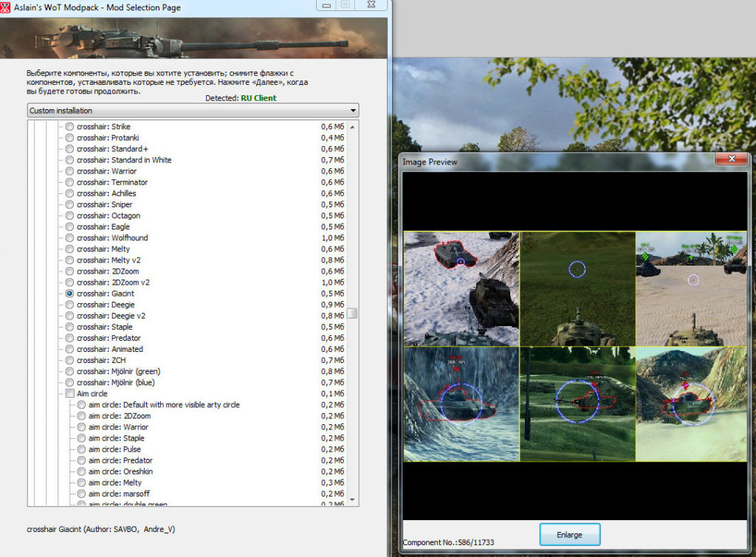Choose crosshair: Standard+ option

pyautogui.click(x=69, y=149)
